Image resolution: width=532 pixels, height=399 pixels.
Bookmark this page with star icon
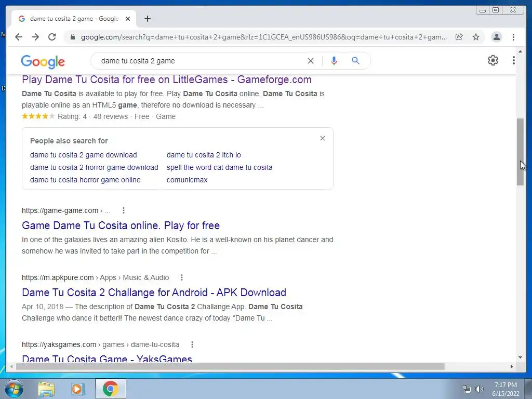tap(476, 37)
